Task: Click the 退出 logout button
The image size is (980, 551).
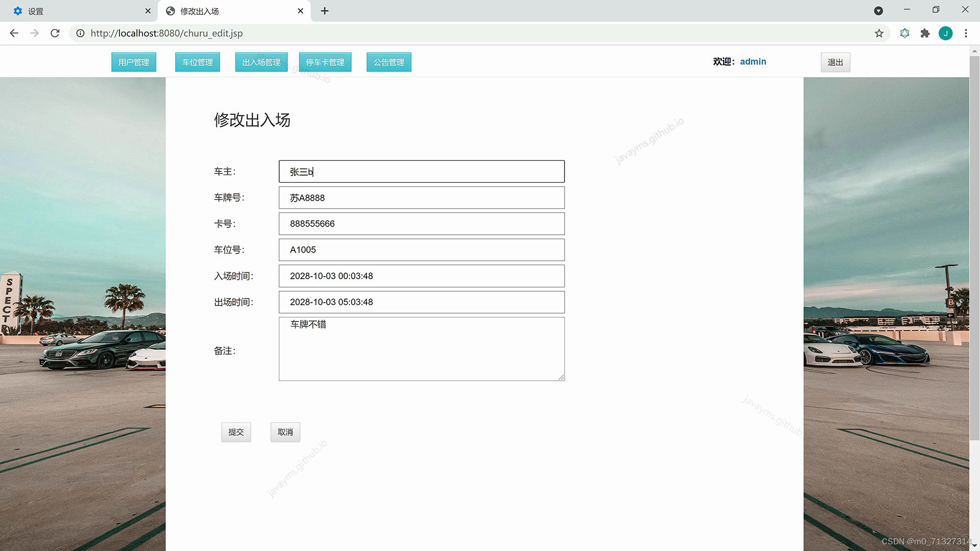Action: click(836, 62)
